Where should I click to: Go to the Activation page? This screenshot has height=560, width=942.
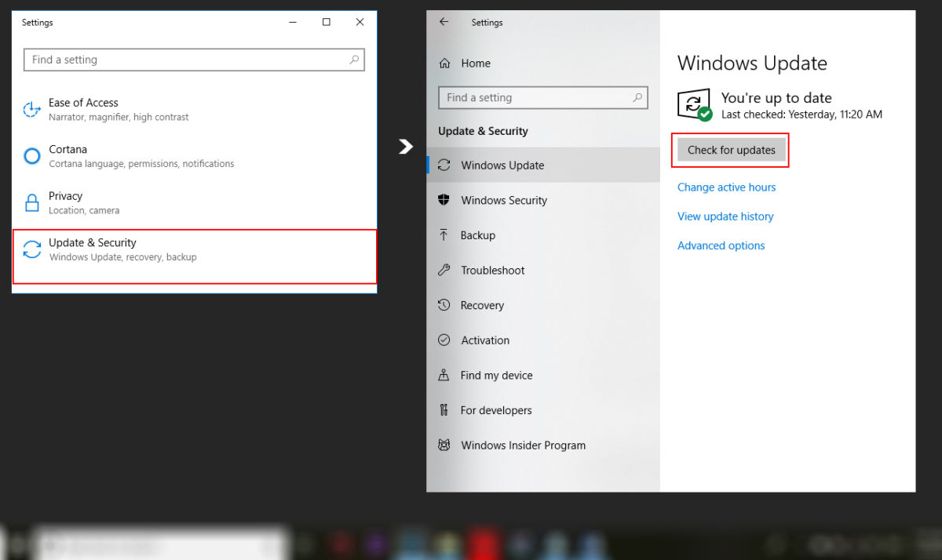[x=484, y=340]
